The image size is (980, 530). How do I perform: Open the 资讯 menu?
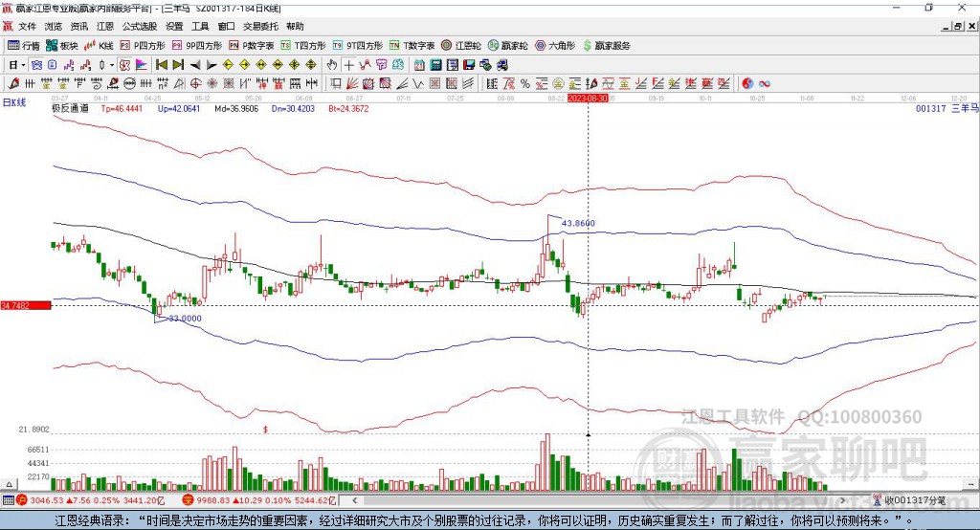coord(78,26)
